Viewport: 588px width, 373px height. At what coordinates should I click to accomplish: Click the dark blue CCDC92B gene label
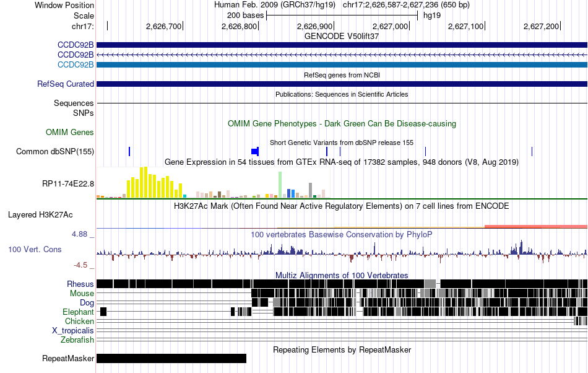[x=76, y=45]
